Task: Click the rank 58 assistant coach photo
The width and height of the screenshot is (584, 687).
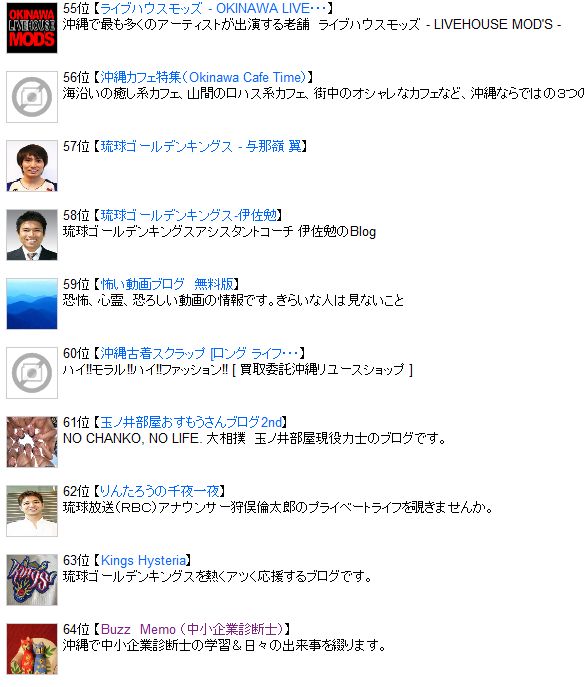Action: pos(32,235)
